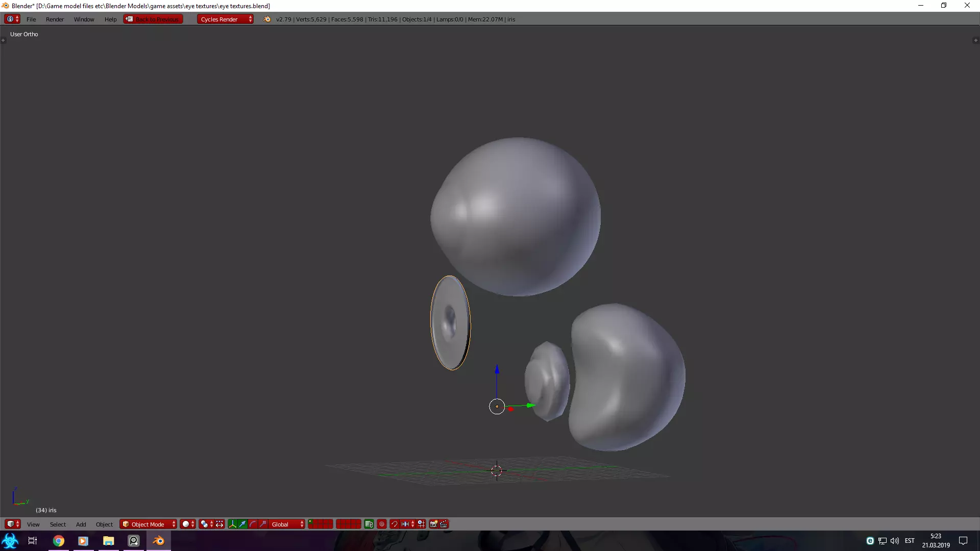Click the OpenGL render image camera icon
The image size is (980, 551).
[x=433, y=524]
